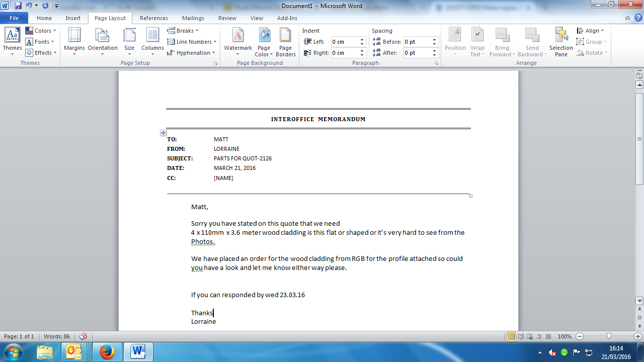Open the Margins options
Image resolution: width=644 pixels, height=362 pixels.
pyautogui.click(x=74, y=41)
